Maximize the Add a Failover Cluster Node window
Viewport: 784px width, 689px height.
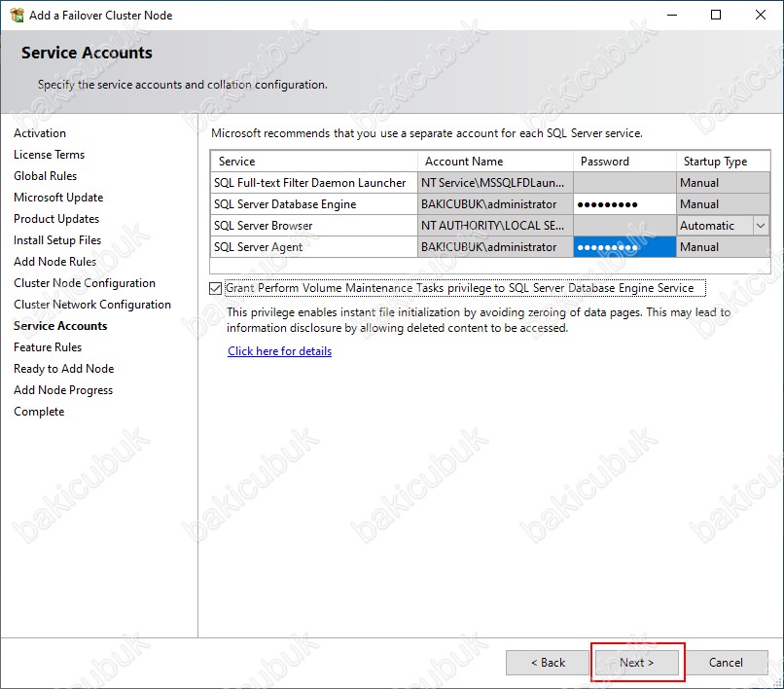pos(716,15)
